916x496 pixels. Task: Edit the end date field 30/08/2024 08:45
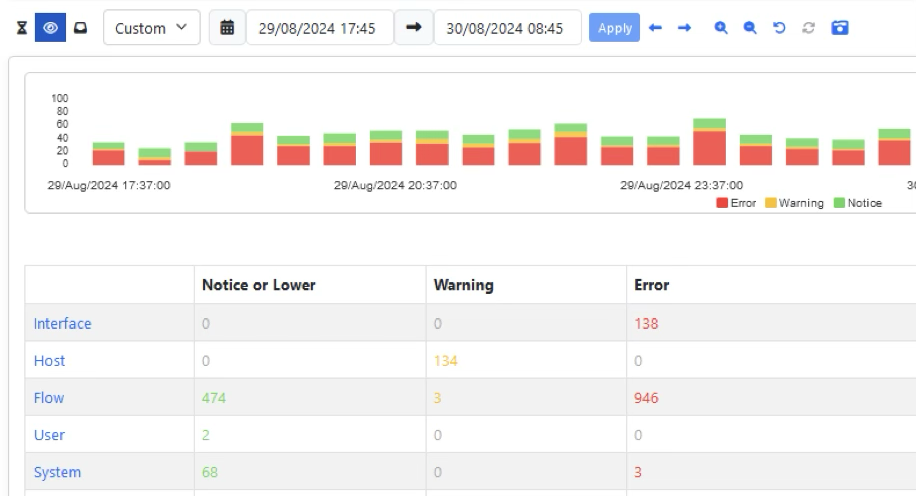click(508, 27)
